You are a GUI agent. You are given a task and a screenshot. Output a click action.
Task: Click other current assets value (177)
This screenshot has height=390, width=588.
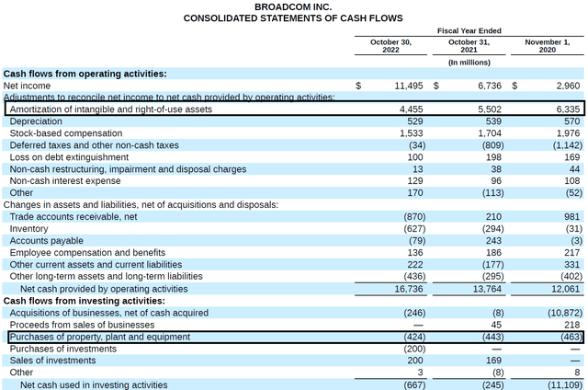coord(492,265)
